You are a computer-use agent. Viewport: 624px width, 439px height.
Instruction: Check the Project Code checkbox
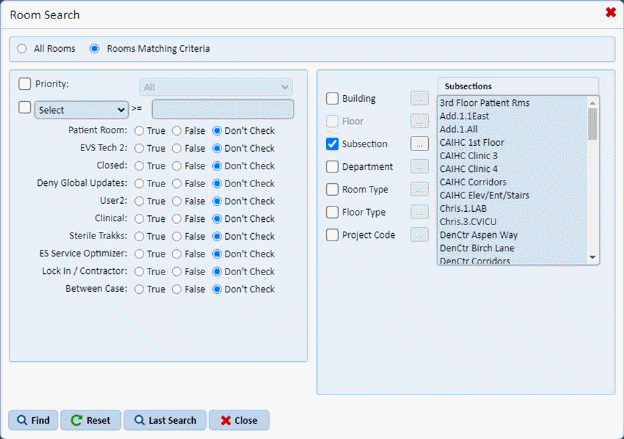point(333,235)
